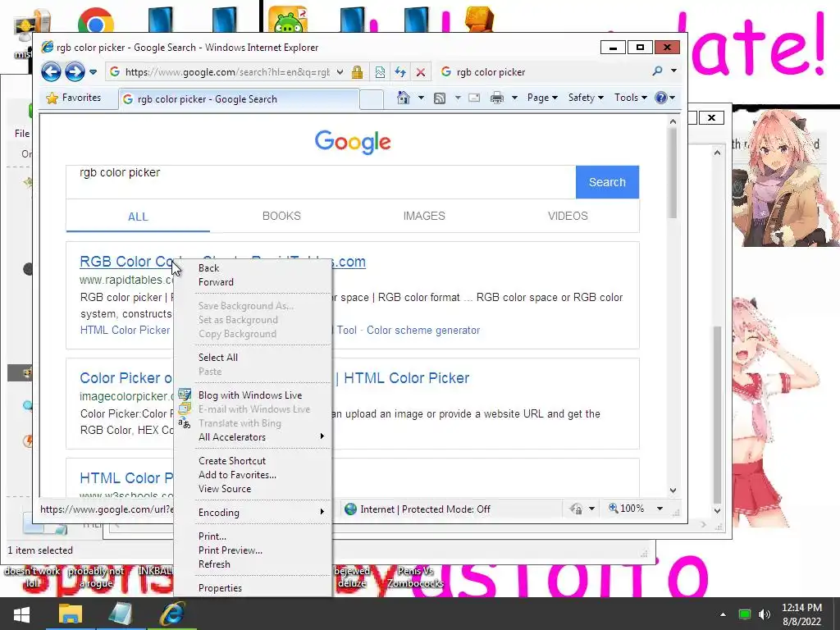Click the Home icon in command bar
This screenshot has width=840, height=630.
[x=404, y=98]
